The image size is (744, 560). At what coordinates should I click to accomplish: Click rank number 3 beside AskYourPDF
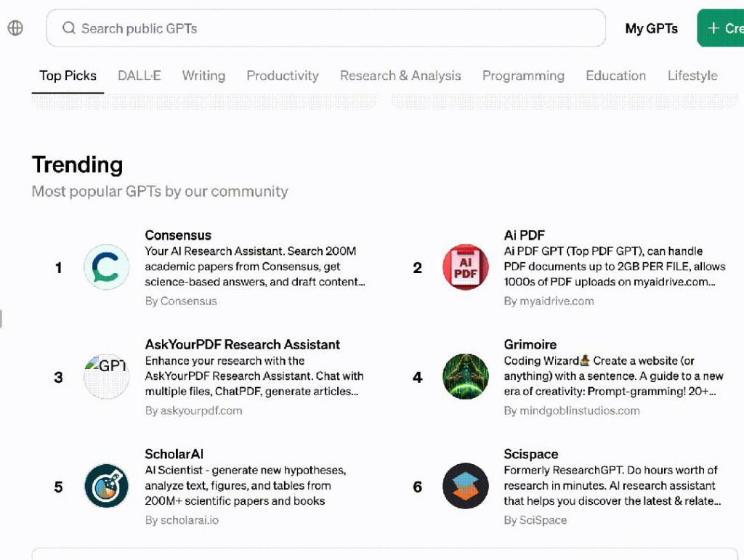[58, 378]
